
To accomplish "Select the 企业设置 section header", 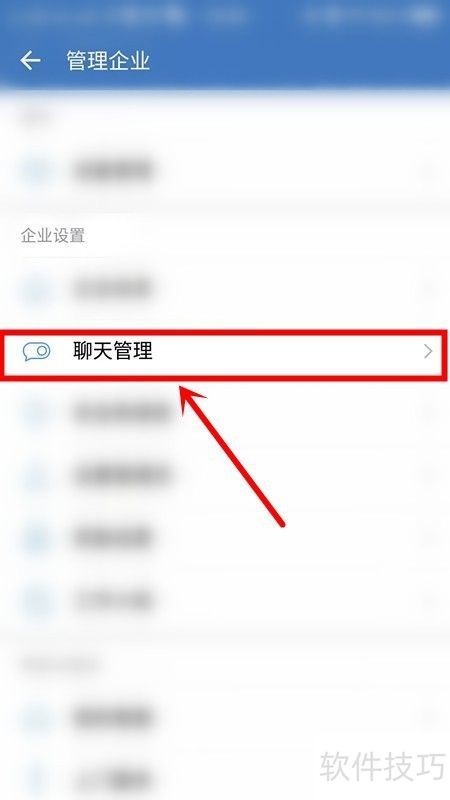I will [53, 236].
